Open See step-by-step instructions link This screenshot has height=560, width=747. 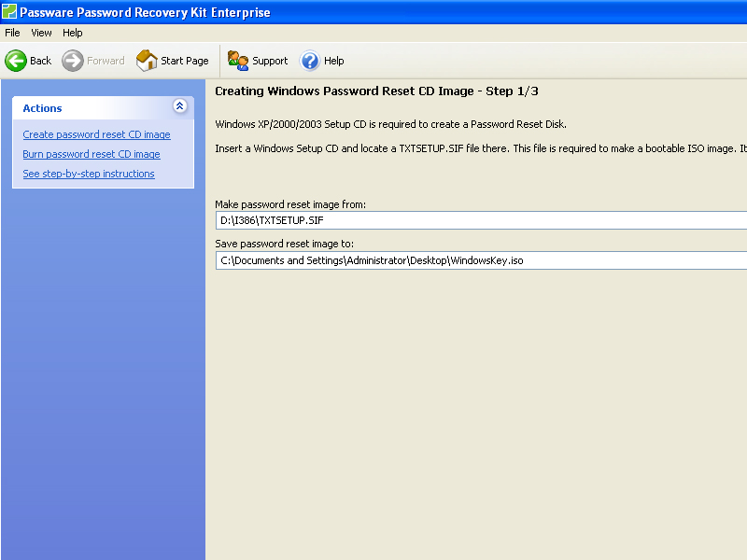pos(89,174)
